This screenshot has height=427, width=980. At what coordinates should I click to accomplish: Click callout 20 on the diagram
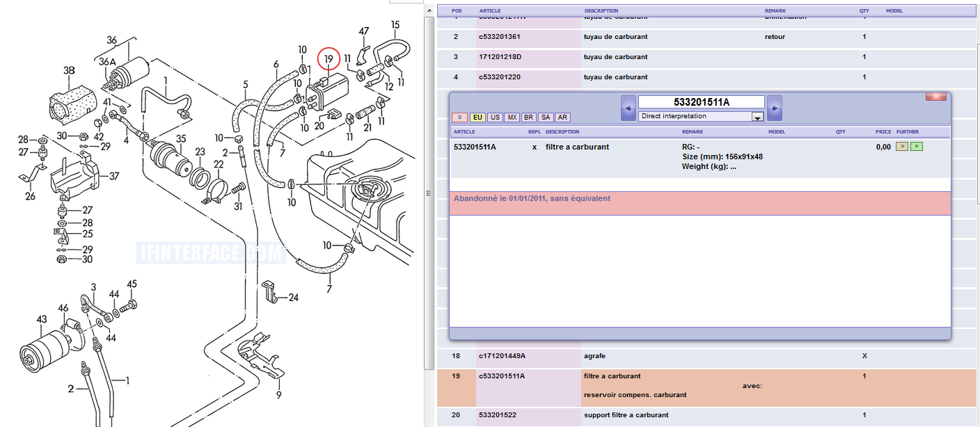(x=319, y=126)
